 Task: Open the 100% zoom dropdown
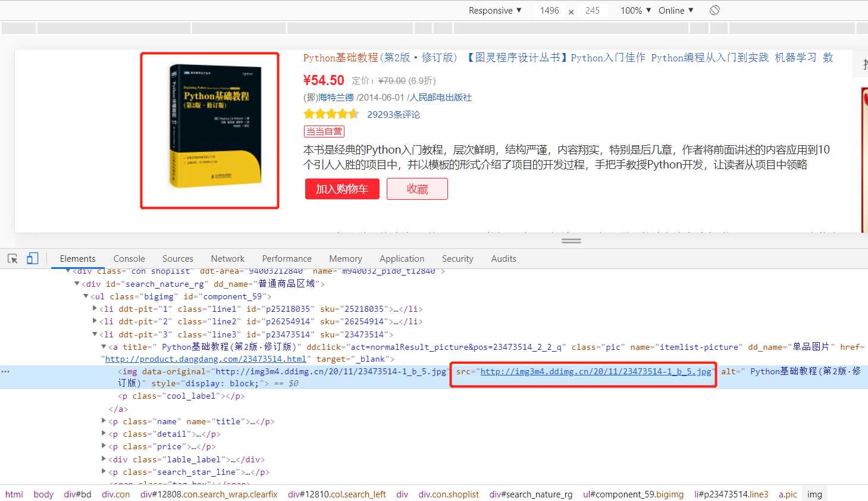[635, 10]
